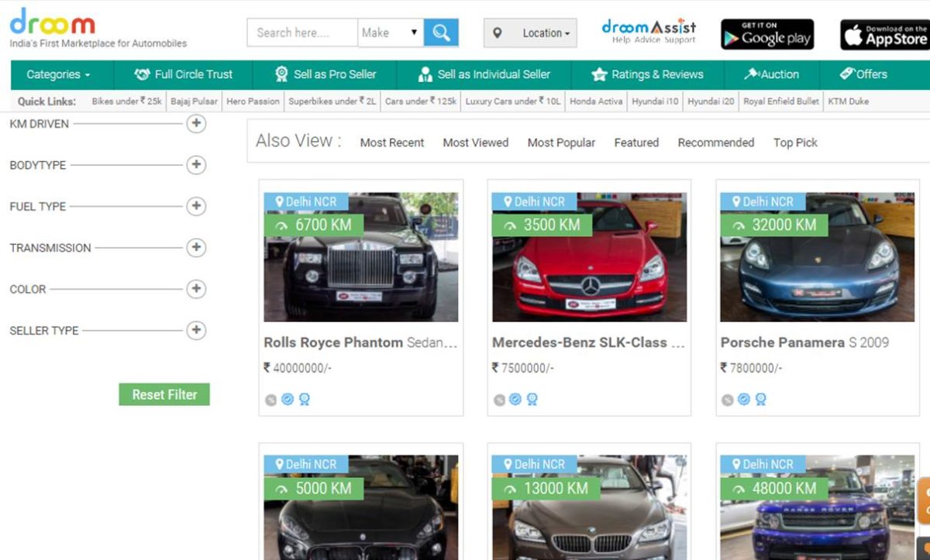Get the app on Google Play
The height and width of the screenshot is (560, 930).
click(767, 34)
